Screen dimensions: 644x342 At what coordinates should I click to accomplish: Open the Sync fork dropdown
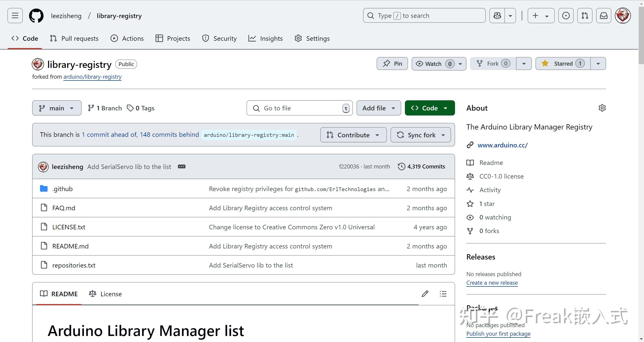pos(421,135)
